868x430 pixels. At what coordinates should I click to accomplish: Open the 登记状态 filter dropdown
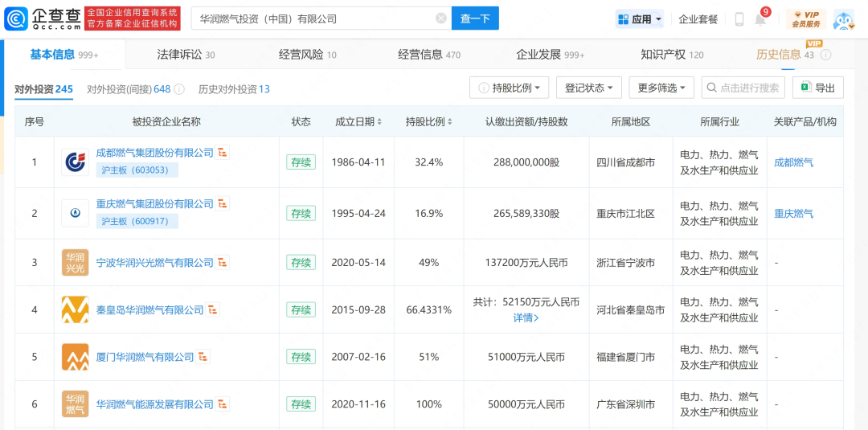(589, 88)
